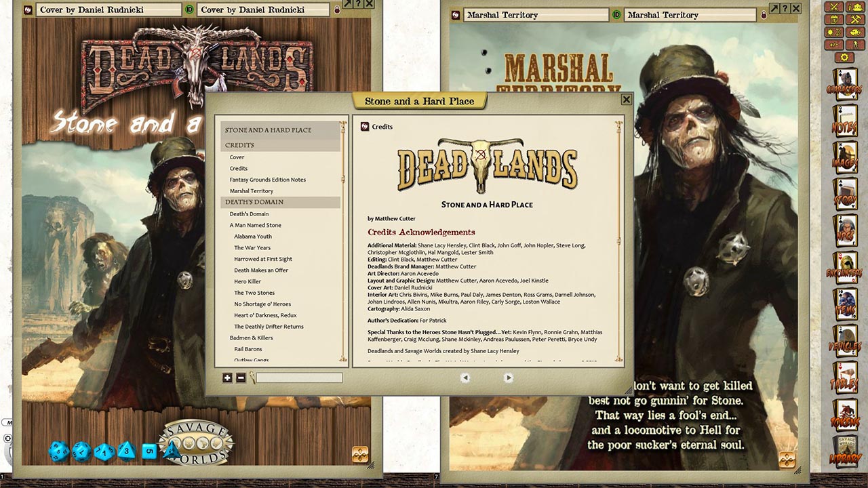Open the NPCs card deck
Image resolution: width=868 pixels, height=488 pixels.
tap(845, 231)
